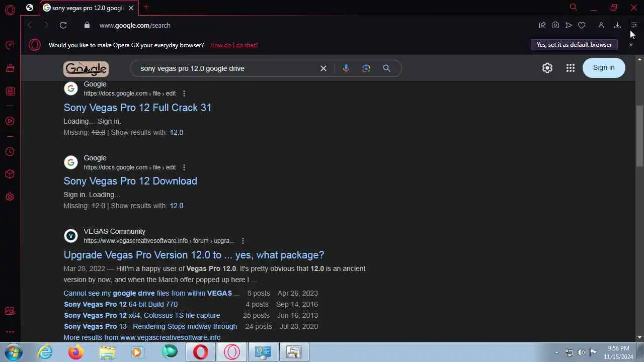Click the page vertical scrollbar thumb
Viewport: 644px width, 362px height.
click(639, 136)
